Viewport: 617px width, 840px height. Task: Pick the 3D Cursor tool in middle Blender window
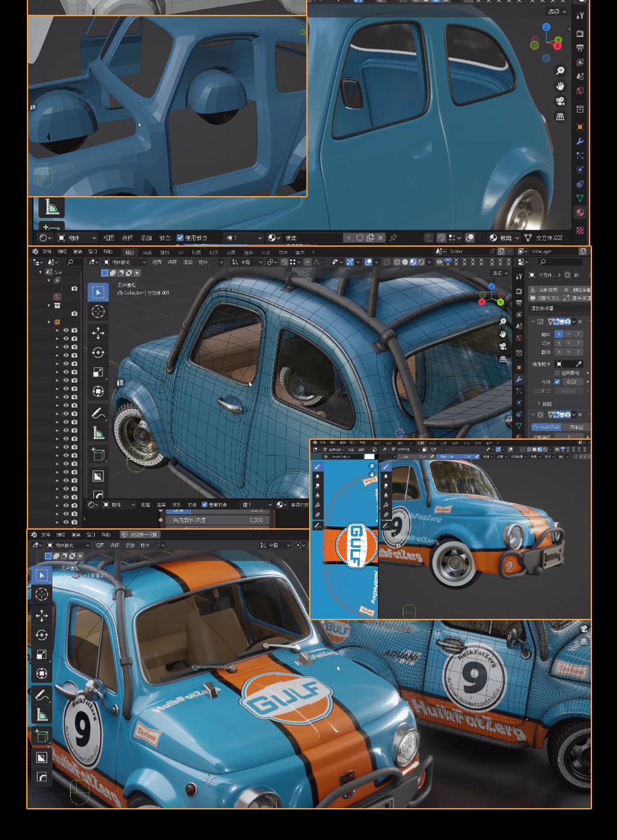coord(98,312)
